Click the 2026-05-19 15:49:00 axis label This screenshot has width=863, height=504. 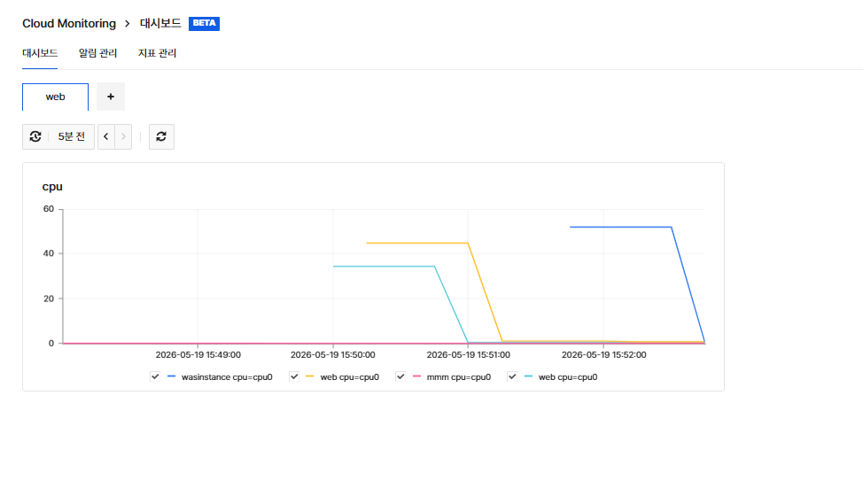pos(198,355)
